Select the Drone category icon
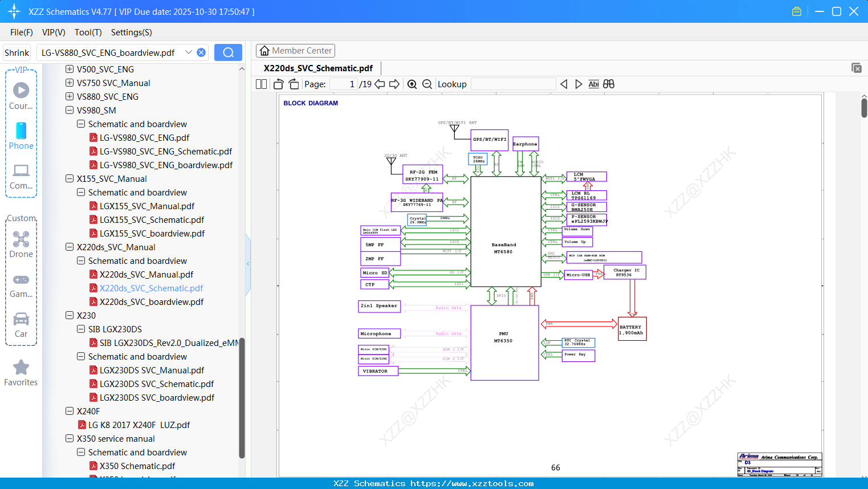The image size is (868, 489). point(21,239)
